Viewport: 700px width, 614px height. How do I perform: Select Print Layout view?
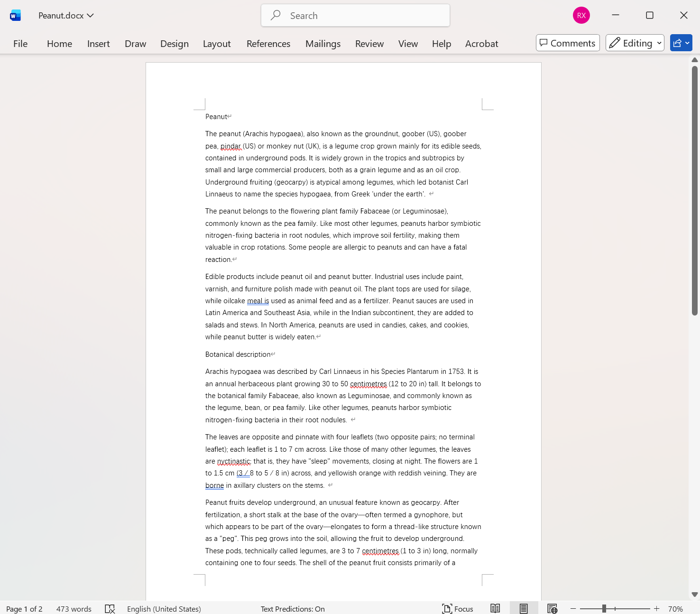pos(524,608)
